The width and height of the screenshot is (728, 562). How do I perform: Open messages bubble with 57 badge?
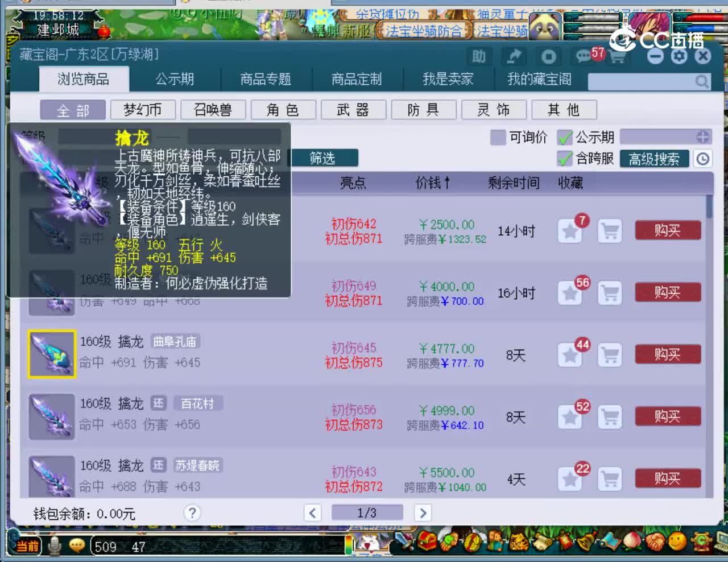point(584,56)
